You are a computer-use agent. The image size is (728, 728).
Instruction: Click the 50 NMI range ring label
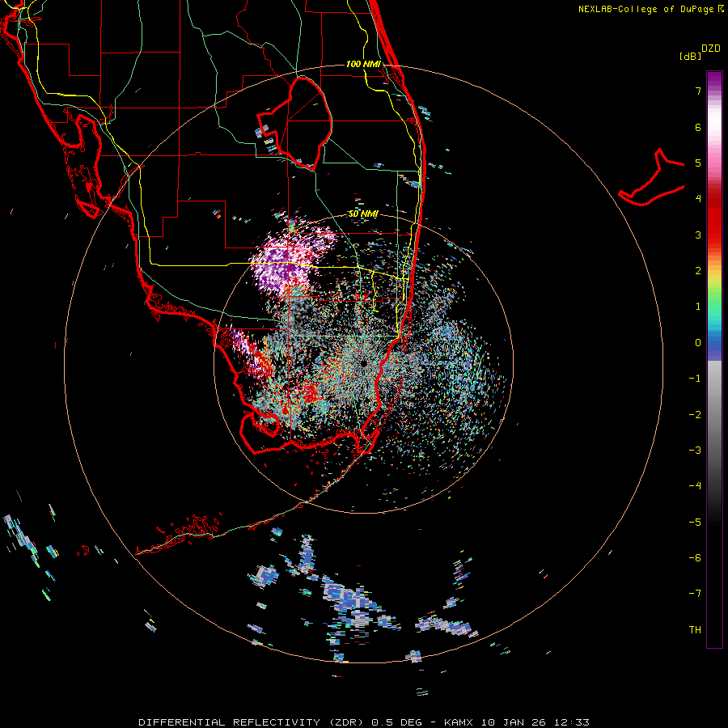point(363,214)
